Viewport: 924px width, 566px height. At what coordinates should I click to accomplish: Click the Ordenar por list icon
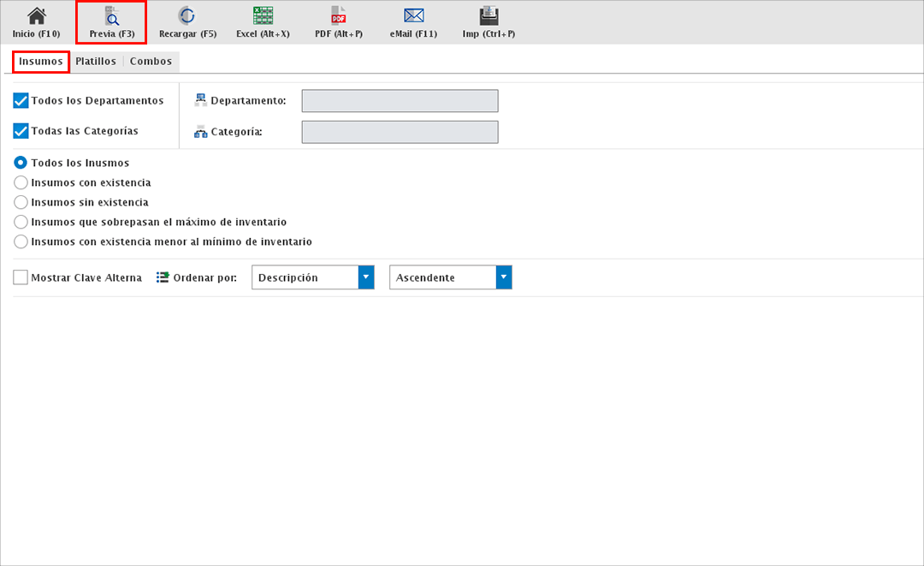[x=163, y=277]
